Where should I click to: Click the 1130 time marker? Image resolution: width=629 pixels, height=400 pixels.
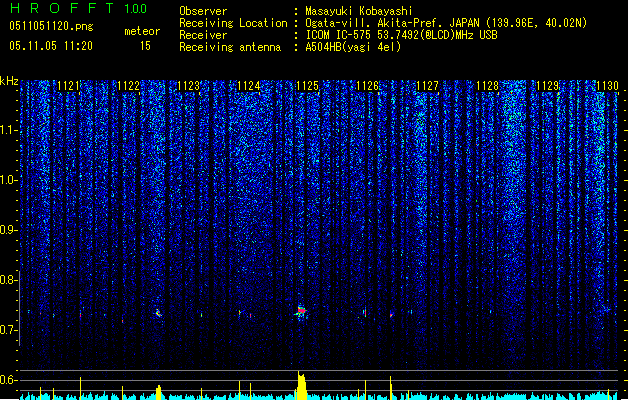pos(607,86)
